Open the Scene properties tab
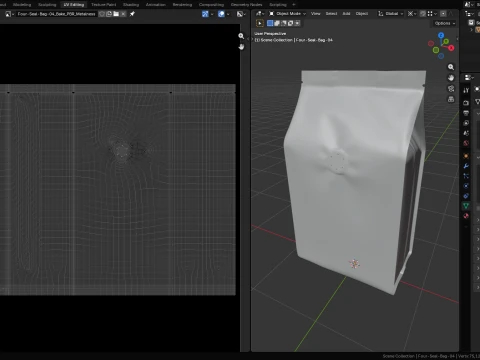This screenshot has width=480, height=360. click(466, 133)
